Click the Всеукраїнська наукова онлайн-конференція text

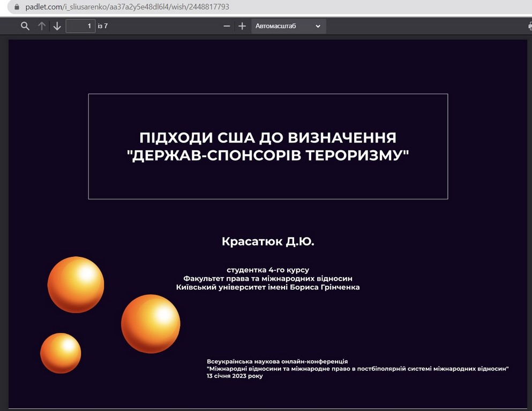(x=277, y=361)
